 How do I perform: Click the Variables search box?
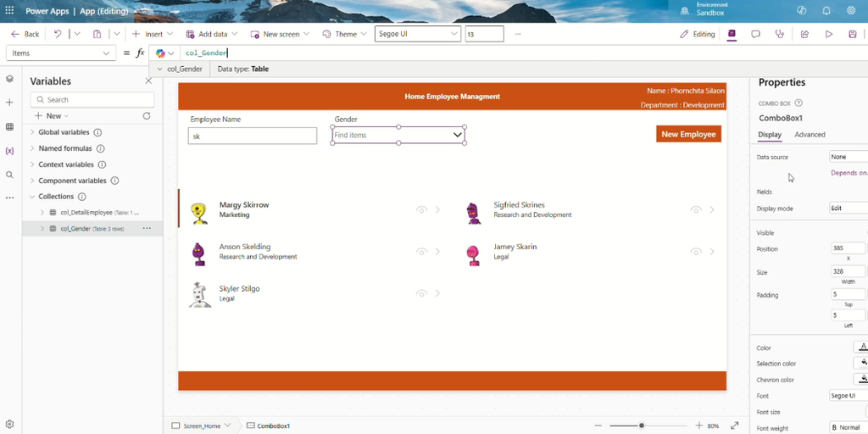[x=92, y=100]
